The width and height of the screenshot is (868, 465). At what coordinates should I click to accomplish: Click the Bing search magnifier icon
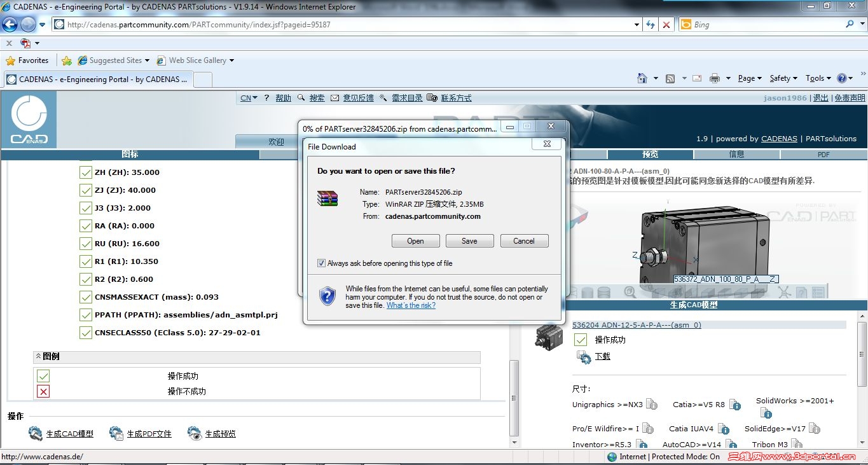(x=850, y=24)
